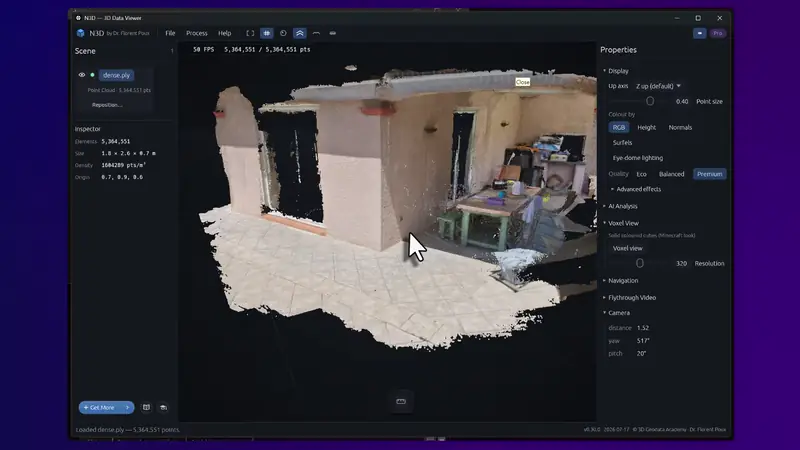Viewport: 800px width, 450px height.
Task: Open the Process menu
Action: (x=196, y=33)
